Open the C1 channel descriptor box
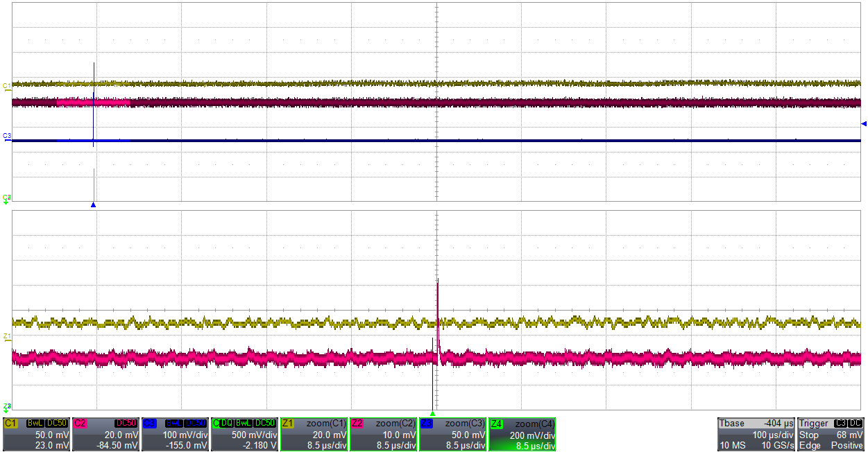Image resolution: width=868 pixels, height=452 pixels. click(37, 434)
